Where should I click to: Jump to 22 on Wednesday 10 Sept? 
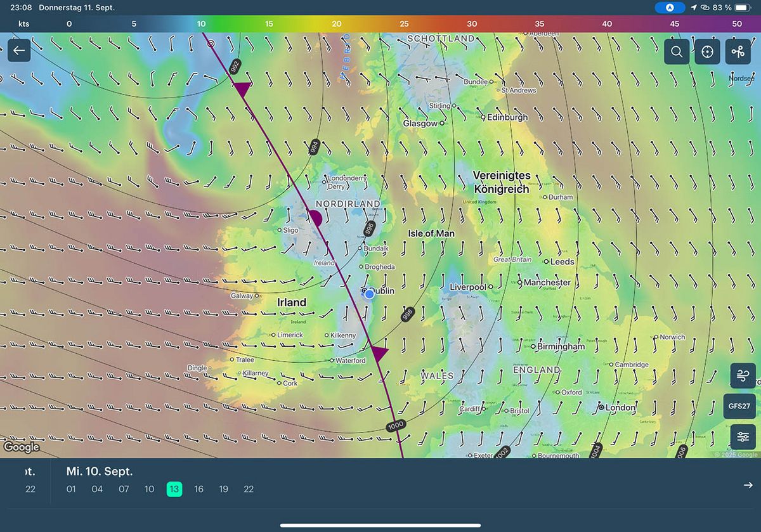[249, 490]
